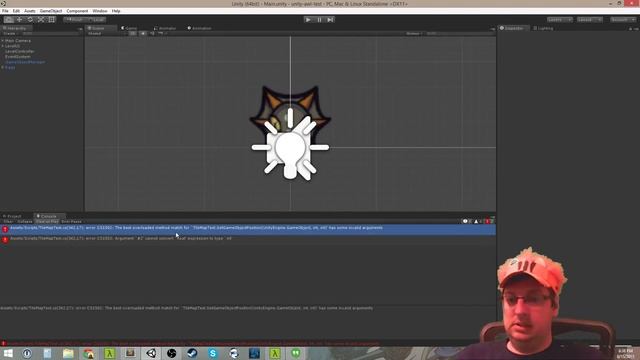Open the Layout dropdown
This screenshot has width=640, height=360.
click(590, 20)
